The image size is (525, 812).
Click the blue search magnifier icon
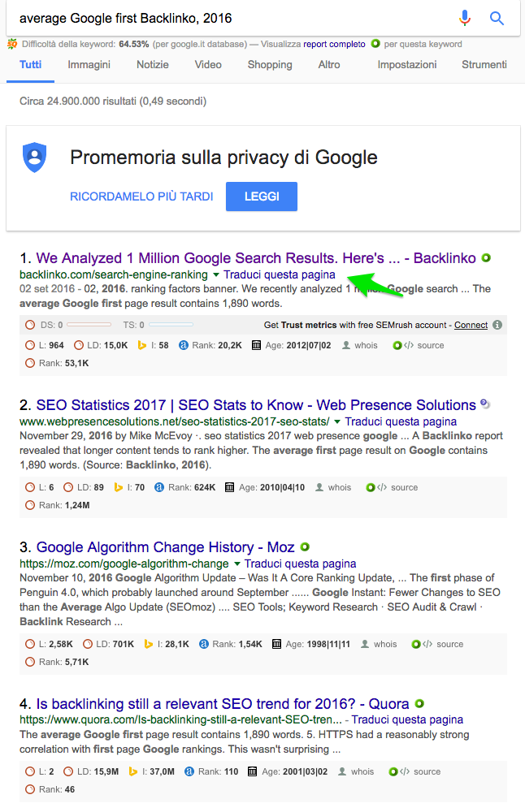(x=497, y=18)
